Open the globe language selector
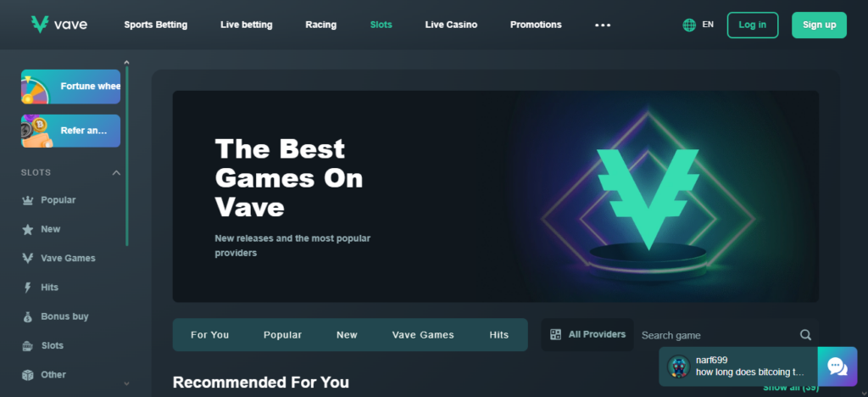Viewport: 868px width, 397px height. click(689, 25)
